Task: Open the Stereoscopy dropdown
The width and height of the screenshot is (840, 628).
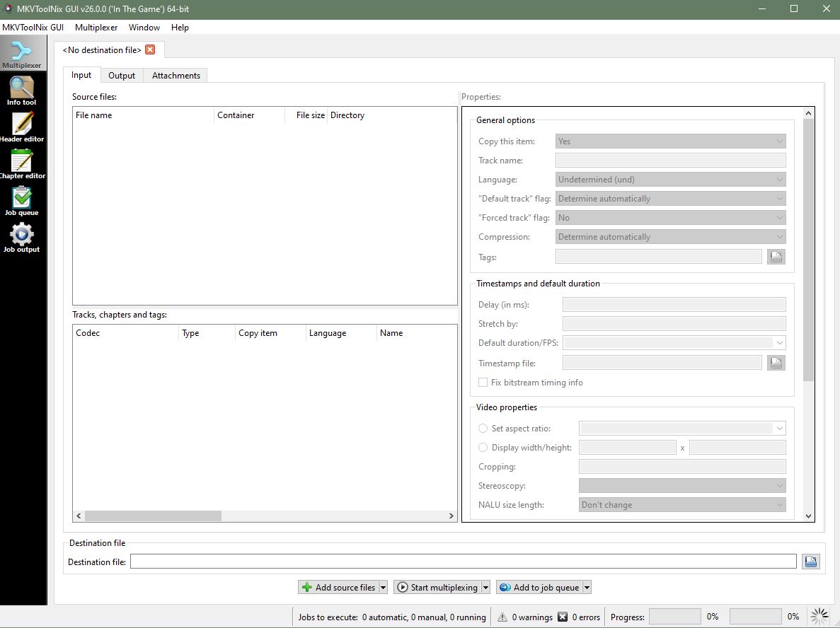Action: 682,486
